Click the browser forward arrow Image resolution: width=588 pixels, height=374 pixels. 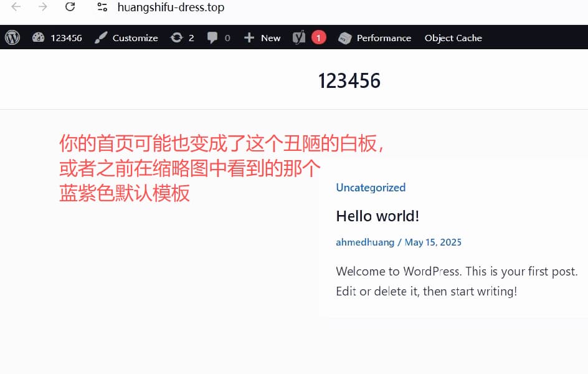(43, 7)
